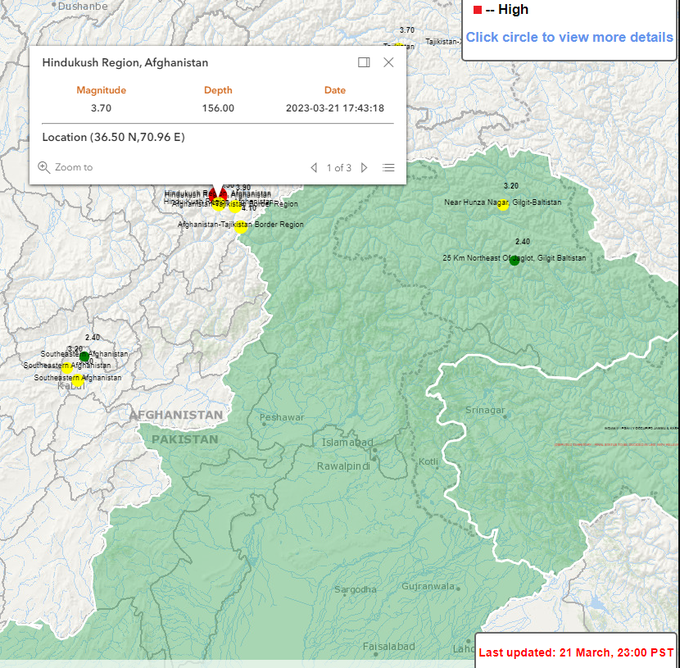Click 'Click circle to view more details'

(569, 37)
